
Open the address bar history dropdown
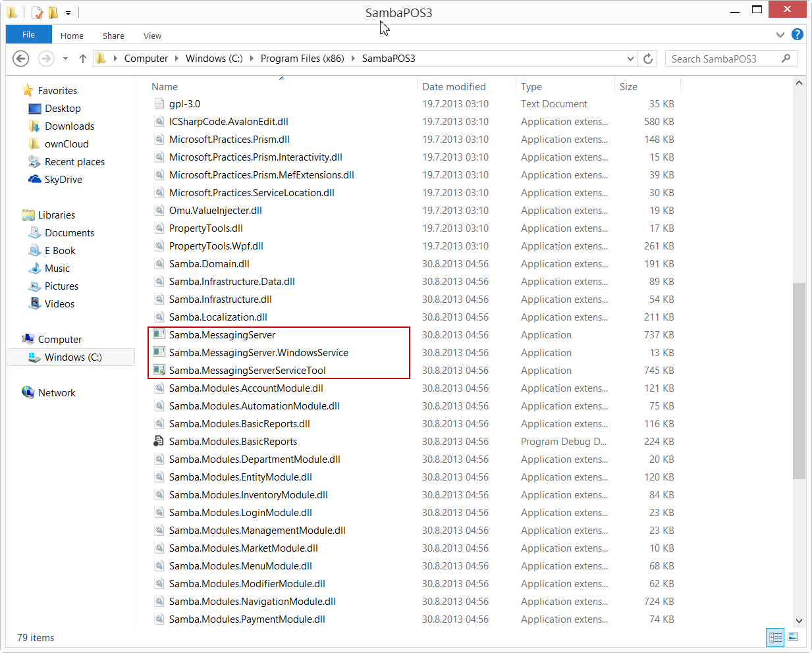[x=630, y=59]
